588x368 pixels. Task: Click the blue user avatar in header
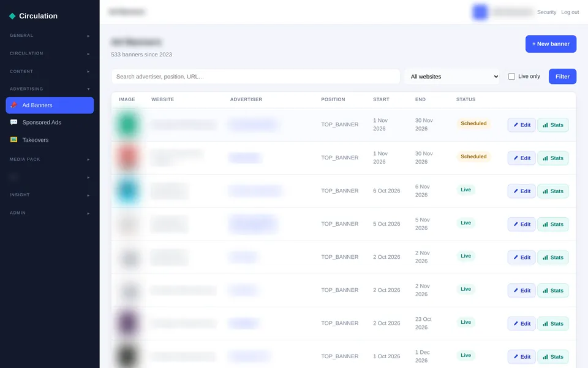click(480, 12)
